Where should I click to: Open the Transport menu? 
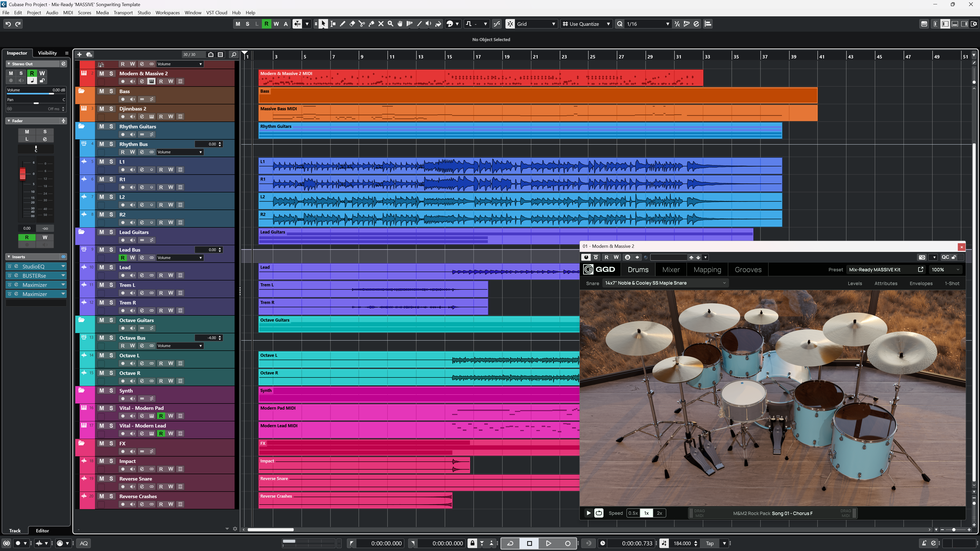(x=123, y=13)
